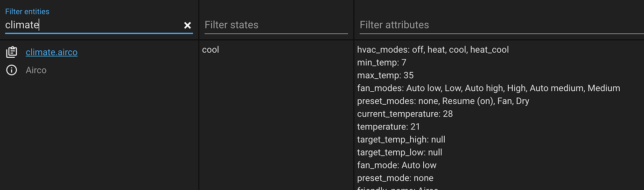
Task: Click the fan_mode: Auto low attribute
Action: coord(397,165)
